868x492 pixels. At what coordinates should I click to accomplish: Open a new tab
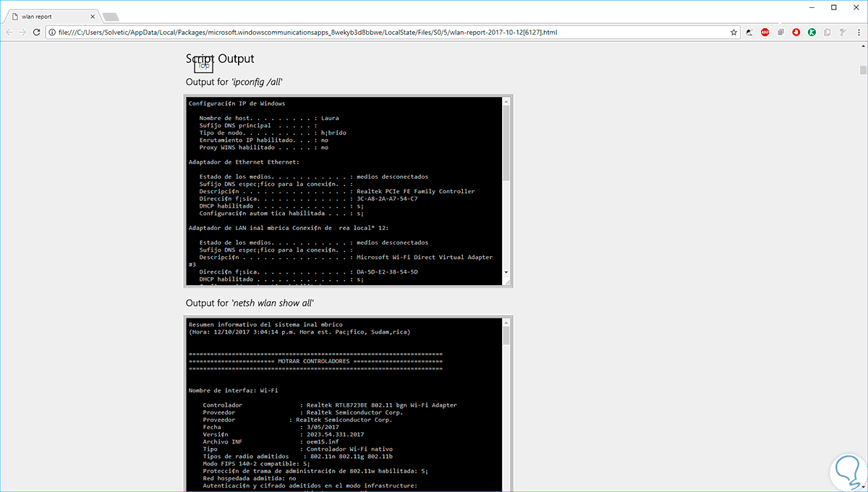(x=111, y=17)
